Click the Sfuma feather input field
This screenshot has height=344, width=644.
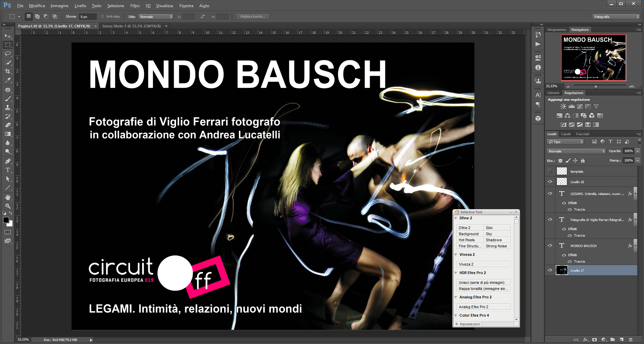88,17
